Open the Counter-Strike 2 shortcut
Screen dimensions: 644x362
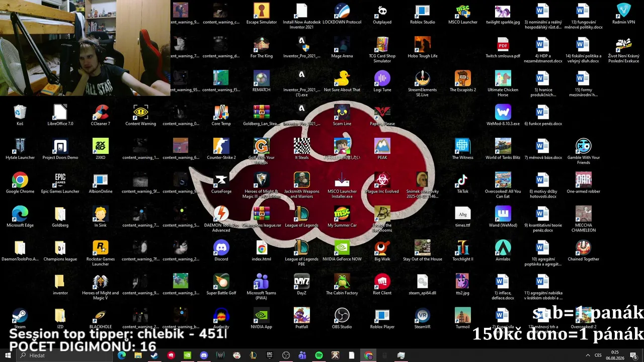[x=221, y=149]
